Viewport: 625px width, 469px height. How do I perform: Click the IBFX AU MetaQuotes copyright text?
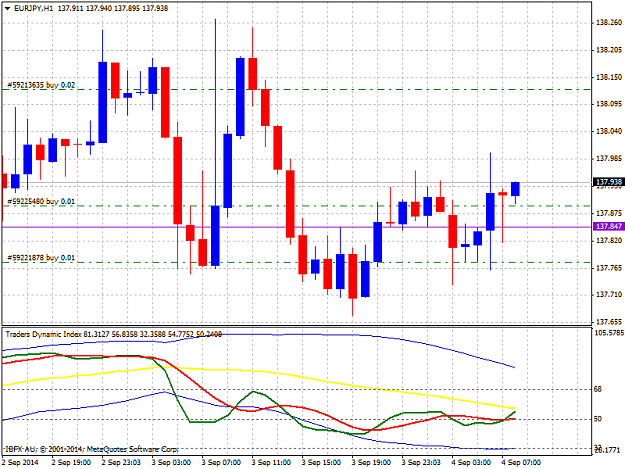pyautogui.click(x=91, y=449)
